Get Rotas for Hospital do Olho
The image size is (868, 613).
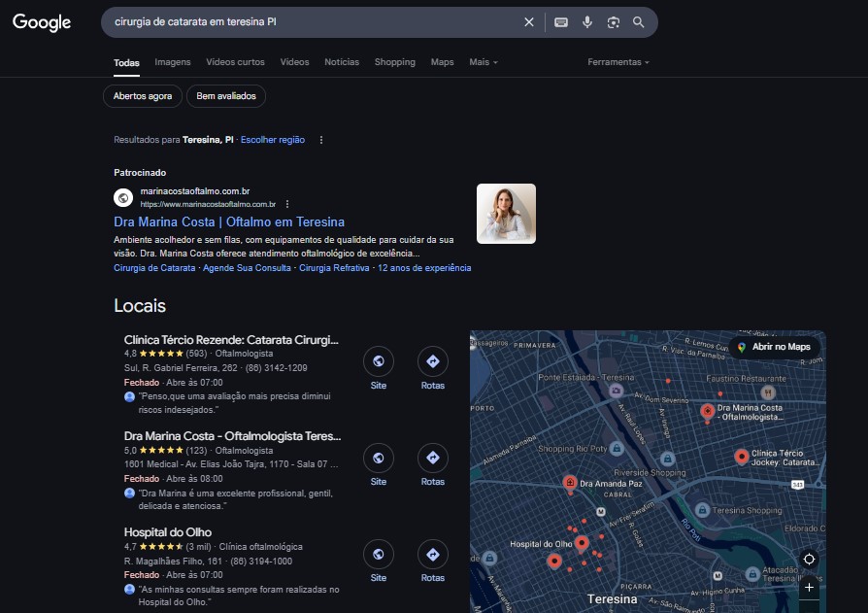433,561
